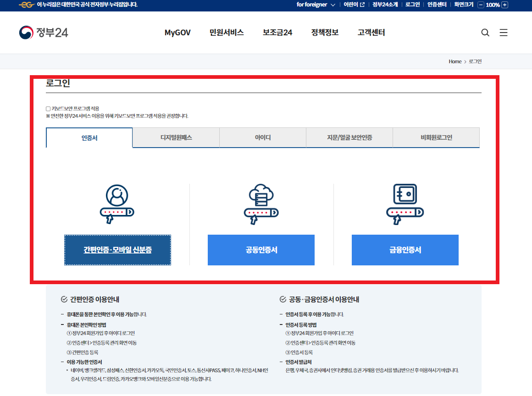Image resolution: width=532 pixels, height=396 pixels.
Task: Click the 인증서 등록 방법 text
Action: click(301, 325)
